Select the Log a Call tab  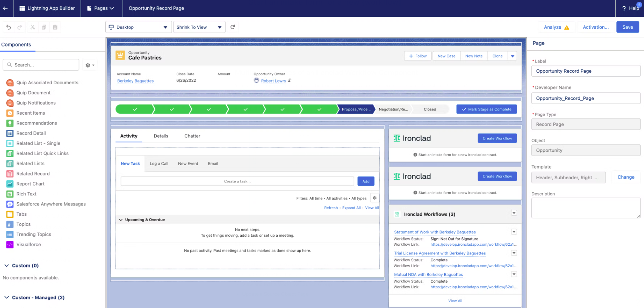pyautogui.click(x=159, y=163)
